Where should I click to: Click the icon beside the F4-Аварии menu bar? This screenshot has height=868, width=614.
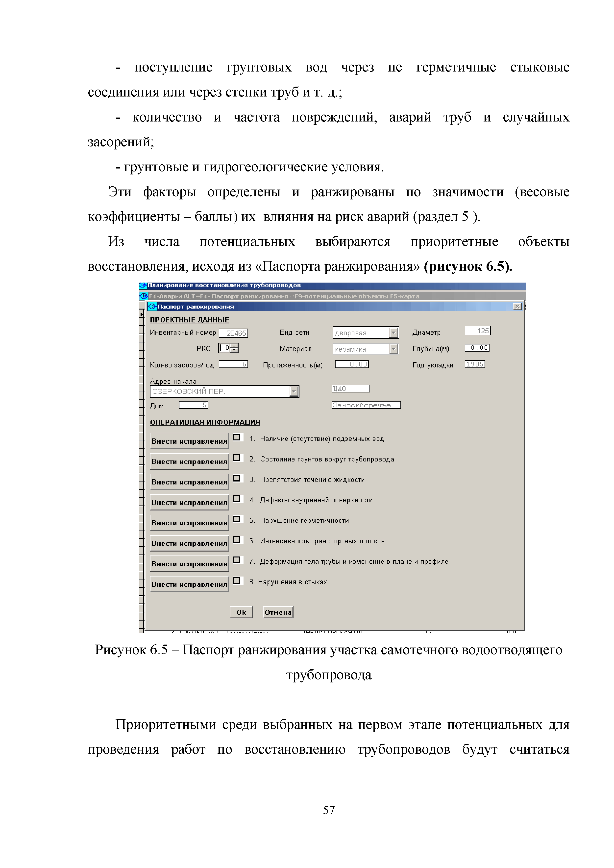(x=144, y=296)
